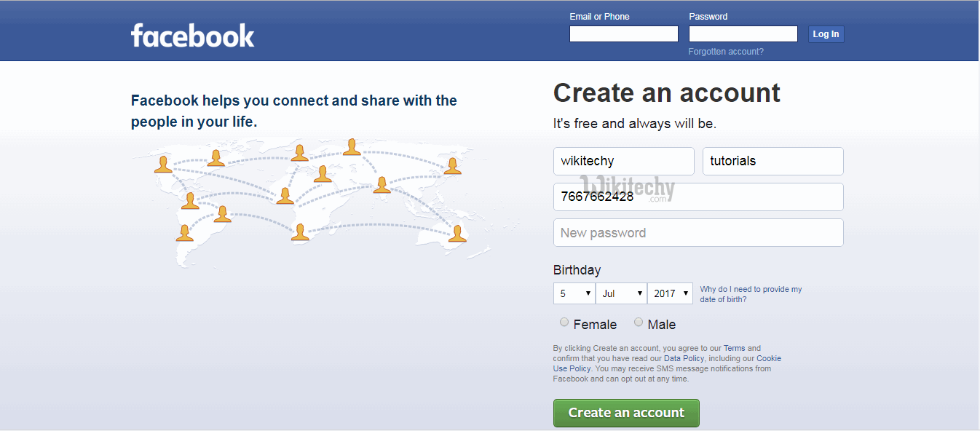Open the birthday day dropdown

pyautogui.click(x=574, y=293)
